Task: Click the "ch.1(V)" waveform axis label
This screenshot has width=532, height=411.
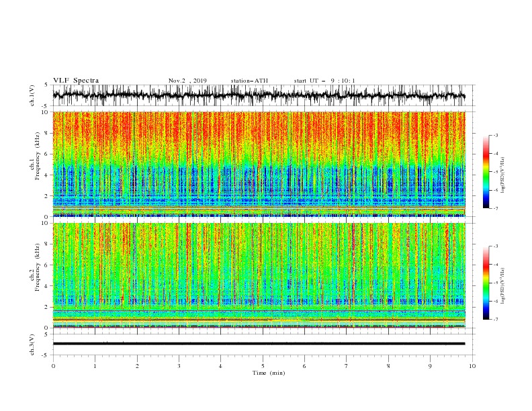Action: tap(32, 95)
